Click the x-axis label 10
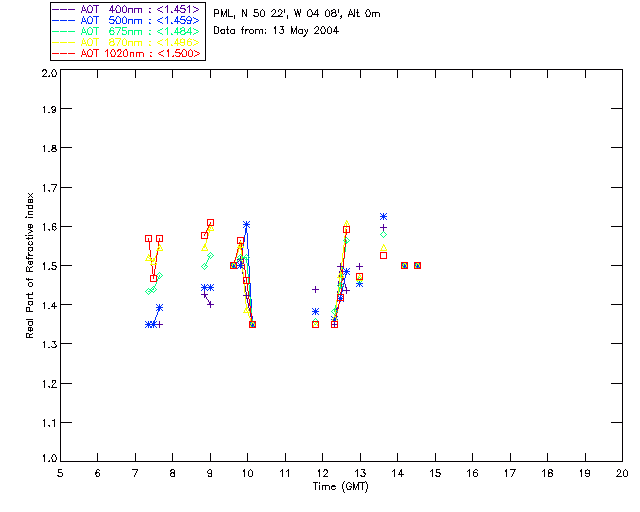This screenshot has width=640, height=512. click(x=247, y=473)
